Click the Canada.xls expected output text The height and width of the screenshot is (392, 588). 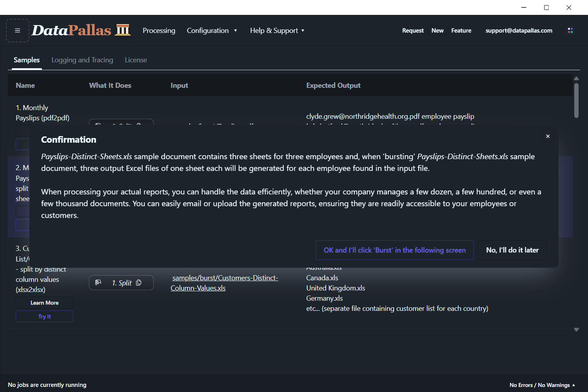click(x=322, y=278)
